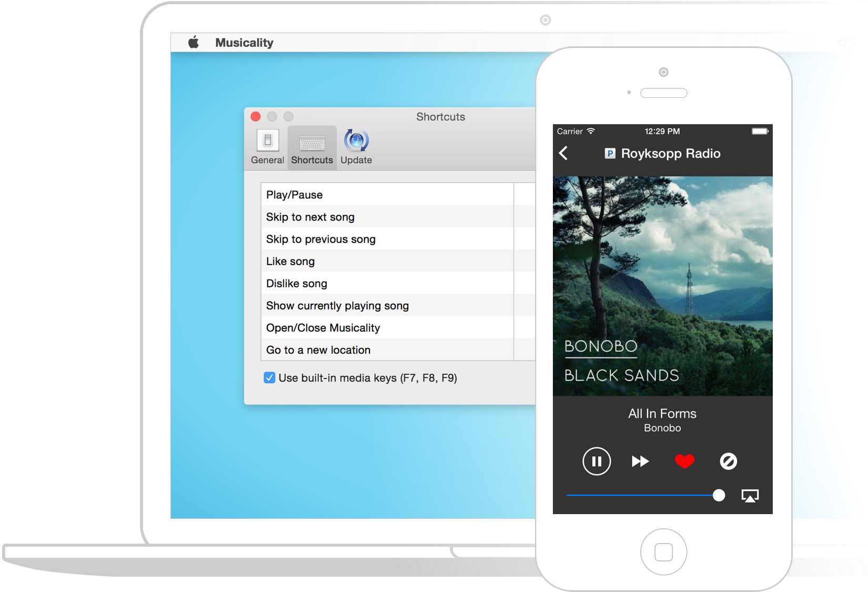Viewport: 868px width, 592px height.
Task: Select the Show currently playing song row
Action: pyautogui.click(x=398, y=305)
